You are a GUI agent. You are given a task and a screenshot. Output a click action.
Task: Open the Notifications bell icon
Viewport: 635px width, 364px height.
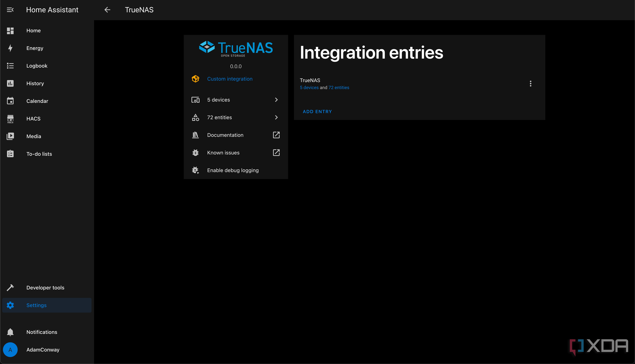[10, 332]
